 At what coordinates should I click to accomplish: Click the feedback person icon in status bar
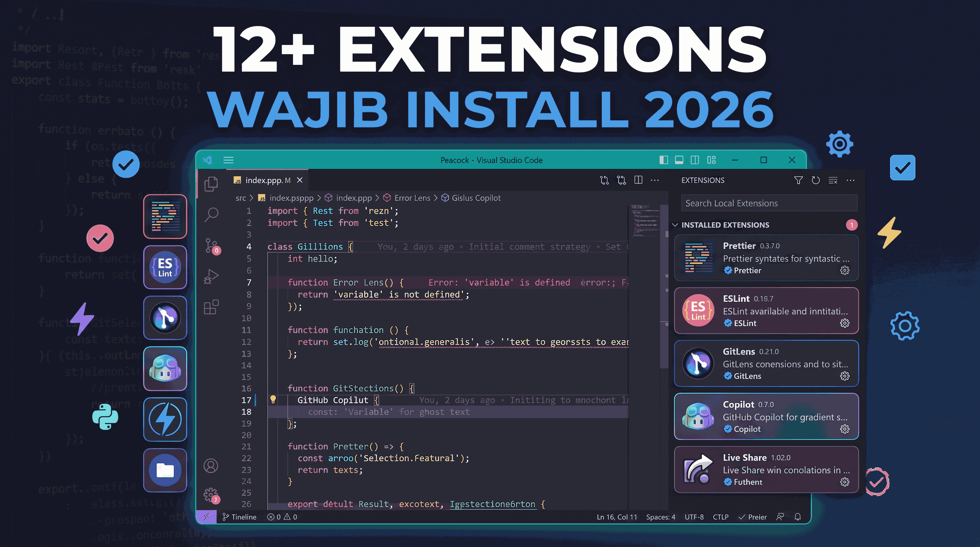pos(780,517)
